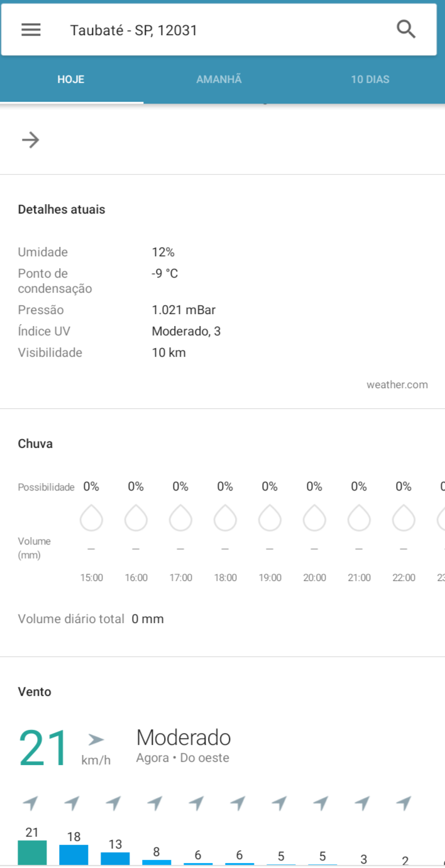The width and height of the screenshot is (445, 868).
Task: Select the HOJE tab
Action: click(71, 80)
